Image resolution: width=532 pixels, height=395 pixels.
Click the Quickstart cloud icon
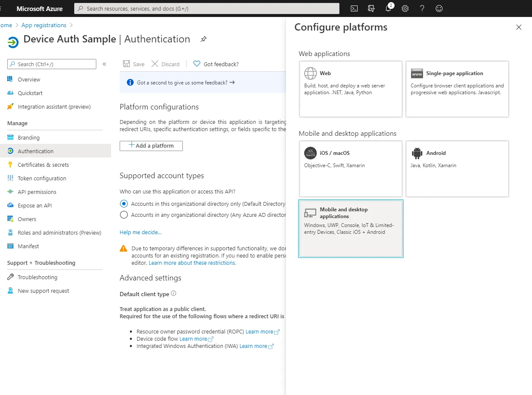coord(10,93)
